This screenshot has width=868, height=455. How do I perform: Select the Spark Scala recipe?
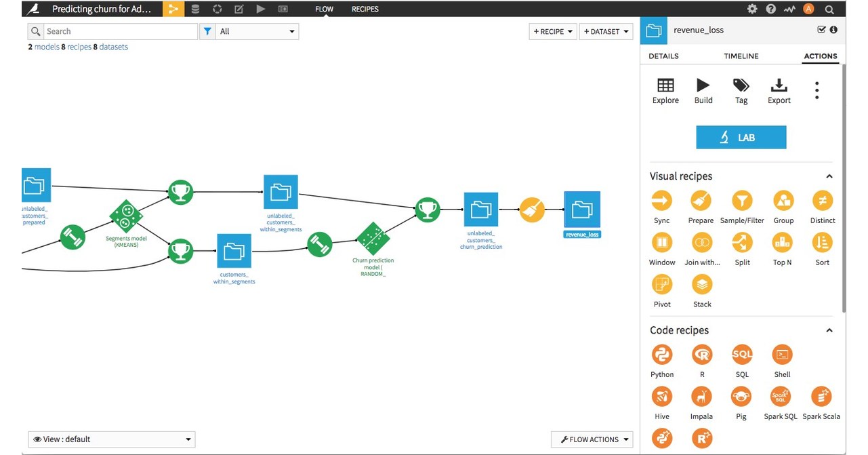pos(821,396)
